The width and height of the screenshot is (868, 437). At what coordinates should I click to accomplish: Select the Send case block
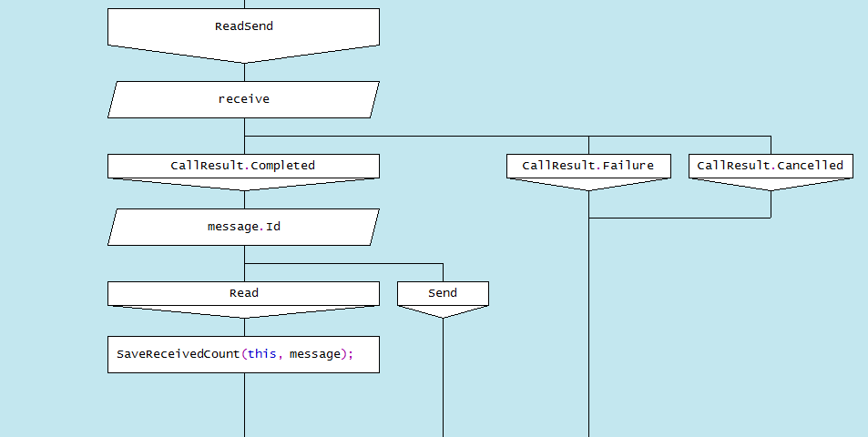443,294
